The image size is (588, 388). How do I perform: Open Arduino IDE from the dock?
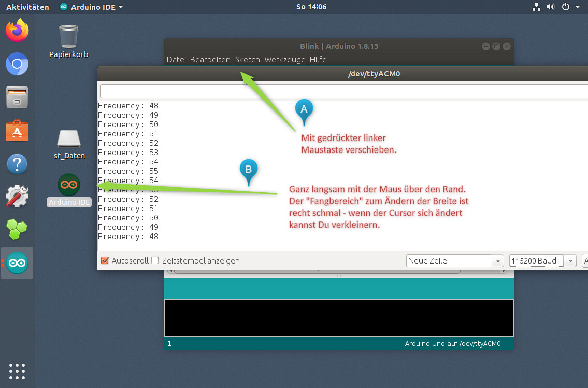[x=17, y=262]
